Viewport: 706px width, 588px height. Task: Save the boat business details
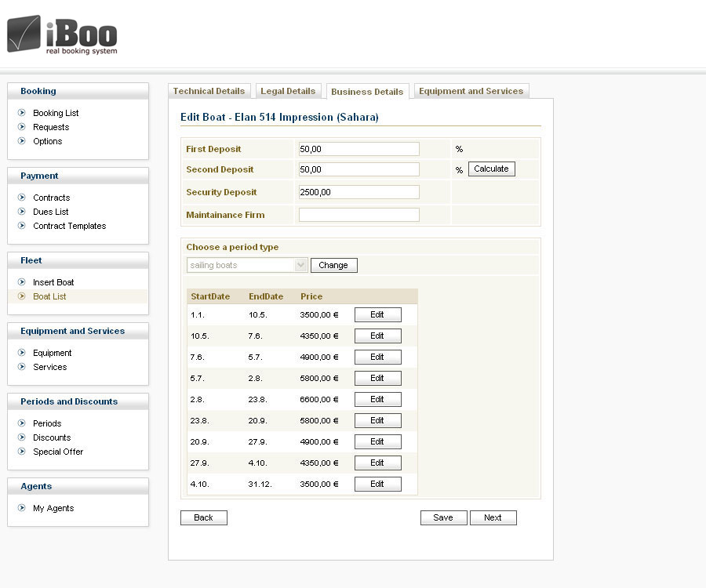pyautogui.click(x=443, y=517)
